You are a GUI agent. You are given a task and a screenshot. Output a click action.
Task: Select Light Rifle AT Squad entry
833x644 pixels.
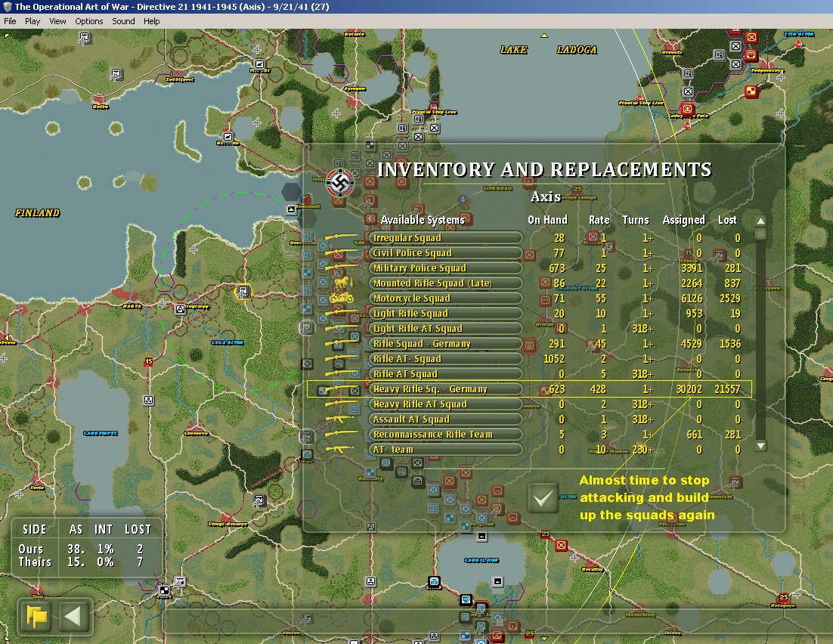pos(445,329)
